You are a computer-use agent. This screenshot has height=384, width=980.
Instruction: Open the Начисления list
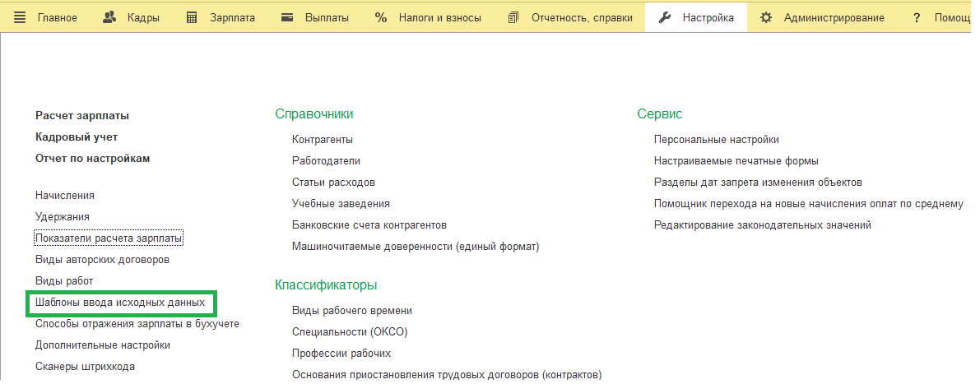pos(65,196)
